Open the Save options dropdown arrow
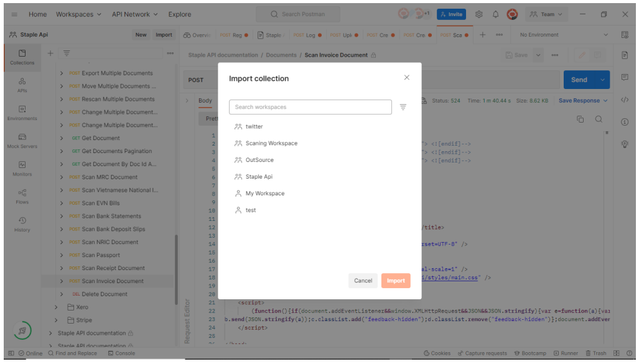 [538, 55]
